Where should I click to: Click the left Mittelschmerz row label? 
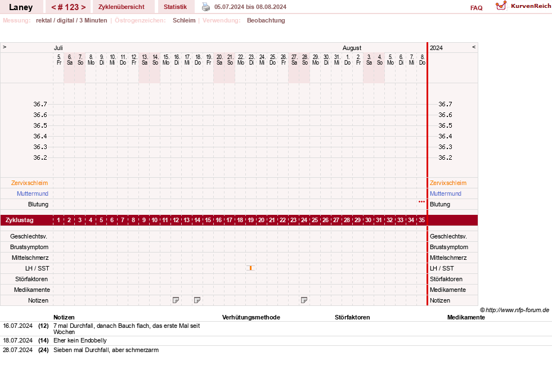[30, 258]
